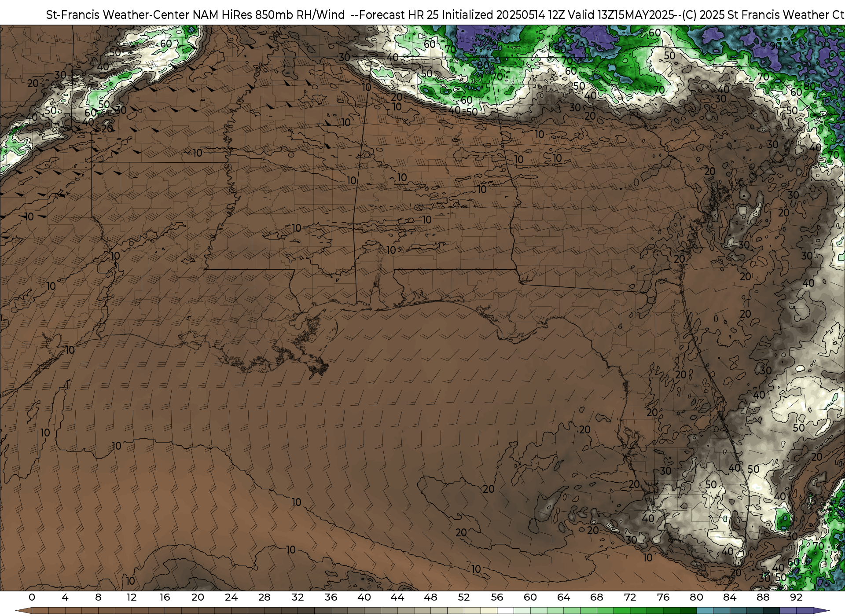The width and height of the screenshot is (845, 616).
Task: Click the colorbar tick label '76'
Action: [x=663, y=598]
